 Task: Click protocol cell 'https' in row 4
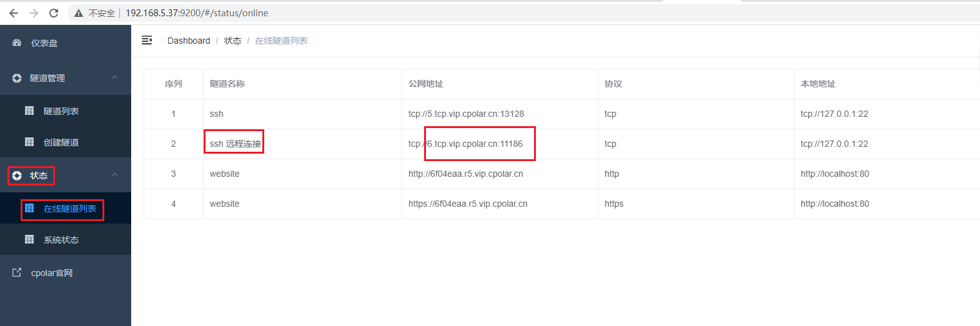(x=614, y=204)
